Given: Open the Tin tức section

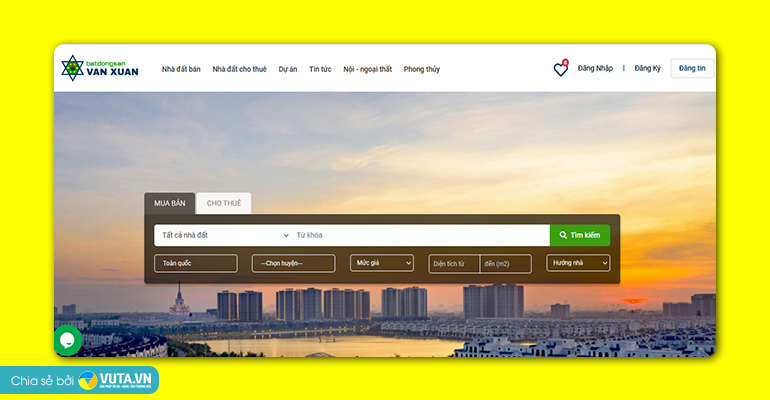Looking at the screenshot, I should (x=320, y=69).
